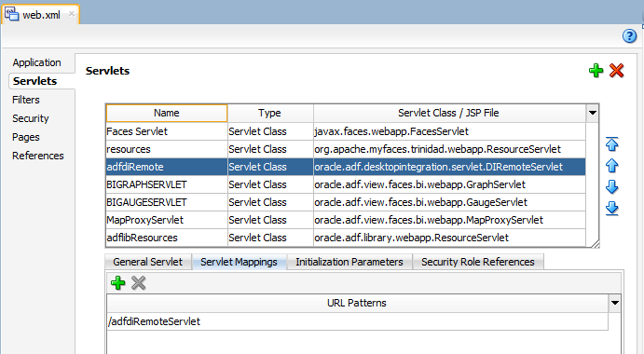Click the oracle.adf.library.webapp.ResourceServlet cell
644x354 pixels.
449,238
